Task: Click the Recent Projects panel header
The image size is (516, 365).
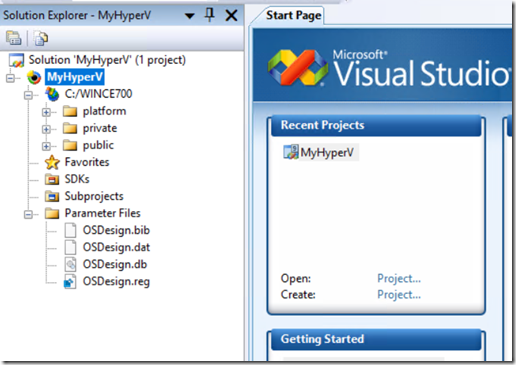Action: 376,126
